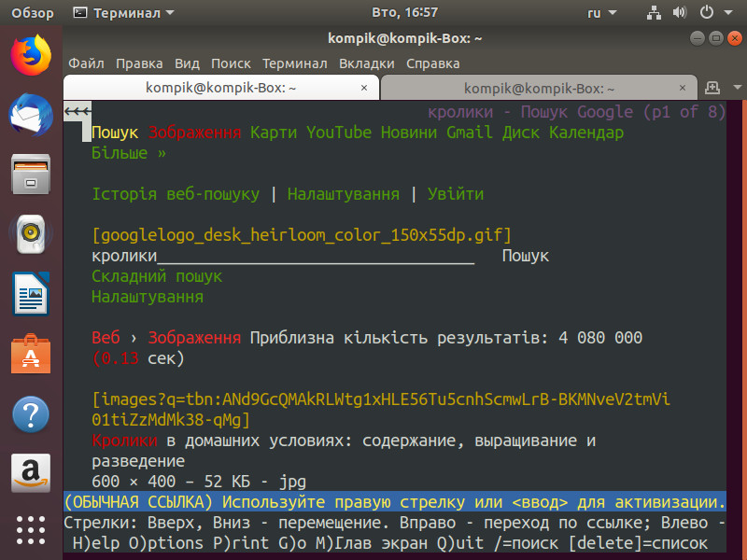The width and height of the screenshot is (747, 560).
Task: Follow the Більше » link
Action: tap(129, 153)
